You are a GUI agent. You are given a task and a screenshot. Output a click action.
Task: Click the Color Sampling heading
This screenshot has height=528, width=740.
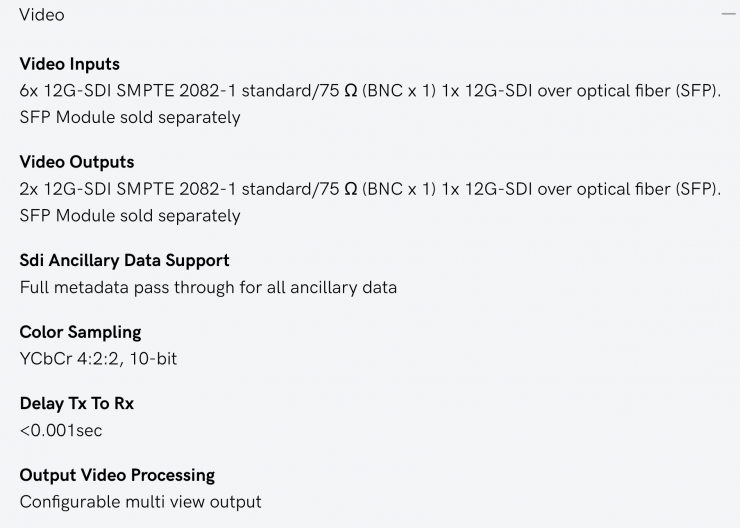coord(80,332)
